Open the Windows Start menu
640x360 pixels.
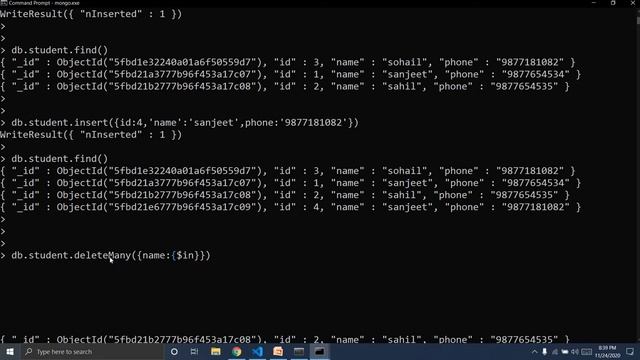10,351
